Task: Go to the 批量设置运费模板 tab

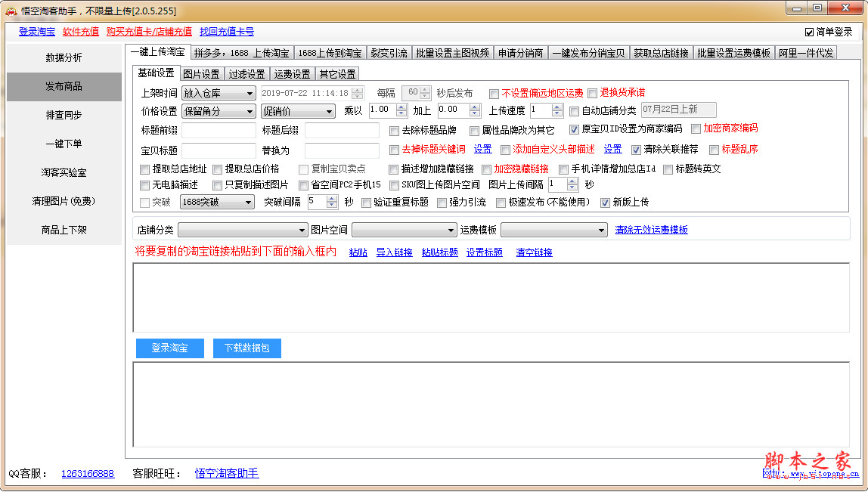Action: click(733, 53)
